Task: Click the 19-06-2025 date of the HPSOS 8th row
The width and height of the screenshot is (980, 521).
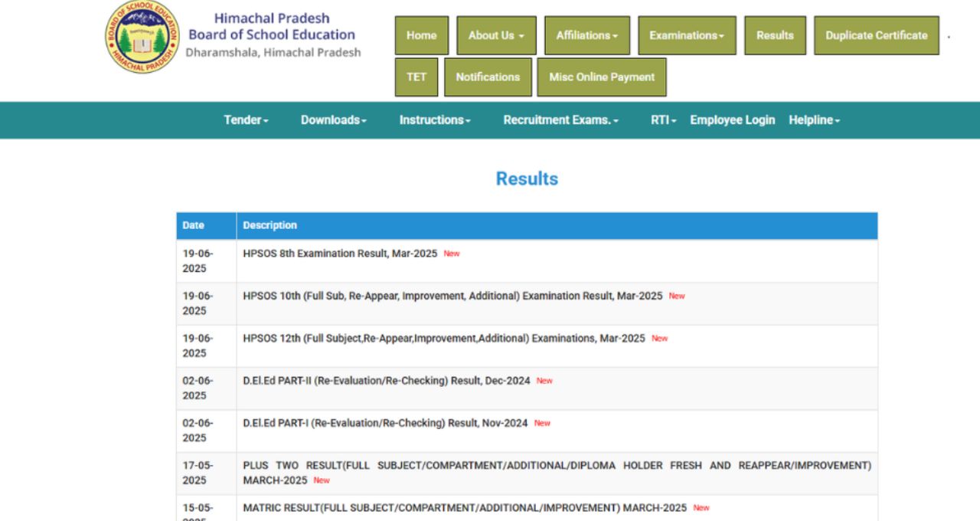Action: click(x=198, y=261)
